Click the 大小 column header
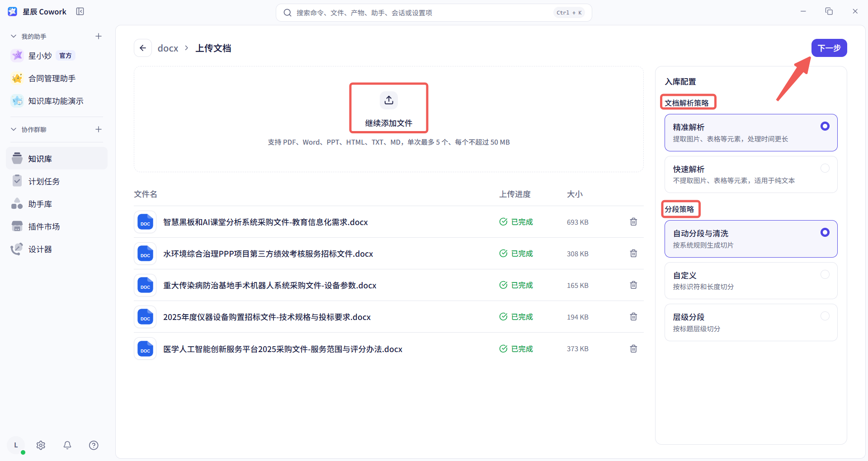This screenshot has height=461, width=868. pos(575,194)
